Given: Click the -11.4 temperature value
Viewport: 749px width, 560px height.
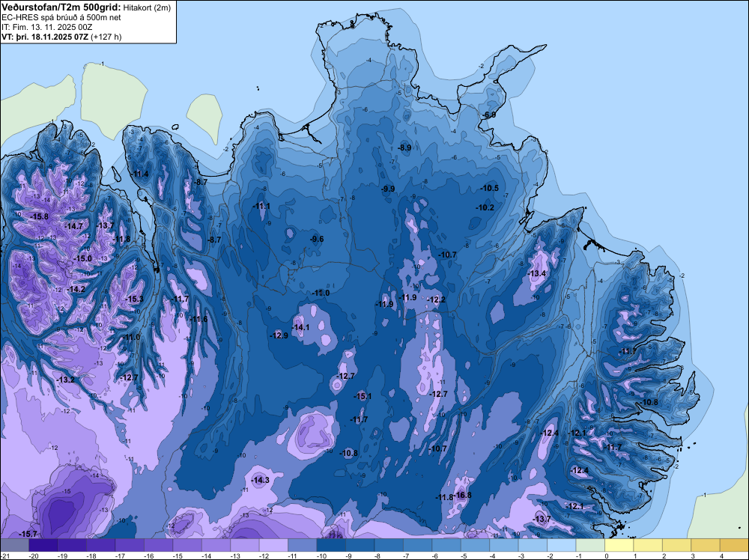Looking at the screenshot, I should [139, 174].
